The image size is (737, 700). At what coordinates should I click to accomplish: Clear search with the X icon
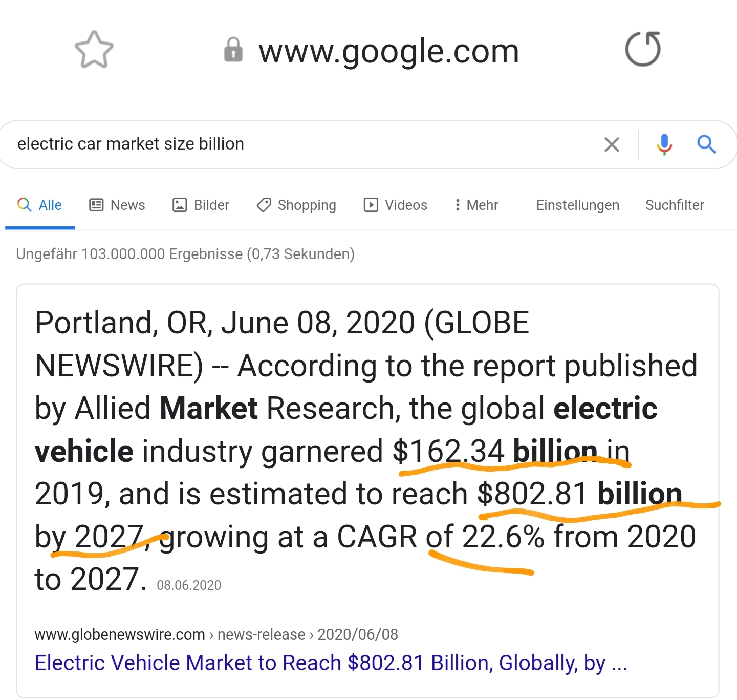pyautogui.click(x=612, y=144)
